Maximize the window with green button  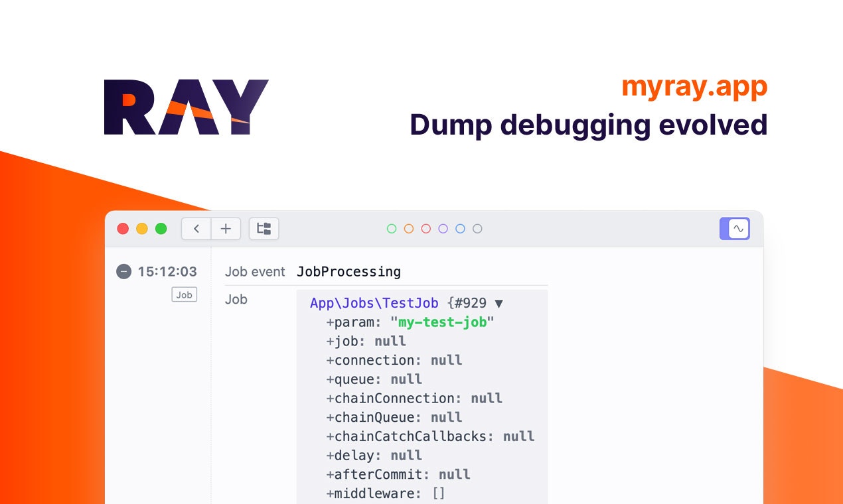point(161,229)
